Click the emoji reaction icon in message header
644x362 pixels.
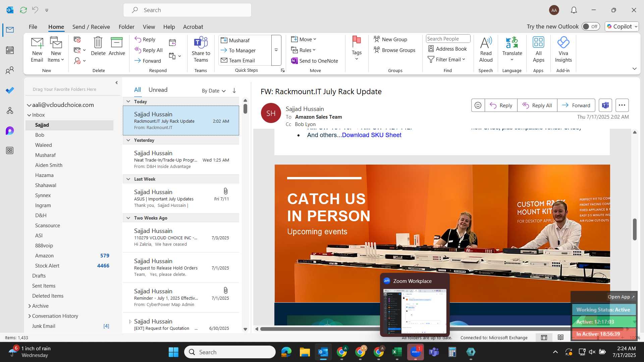point(478,105)
